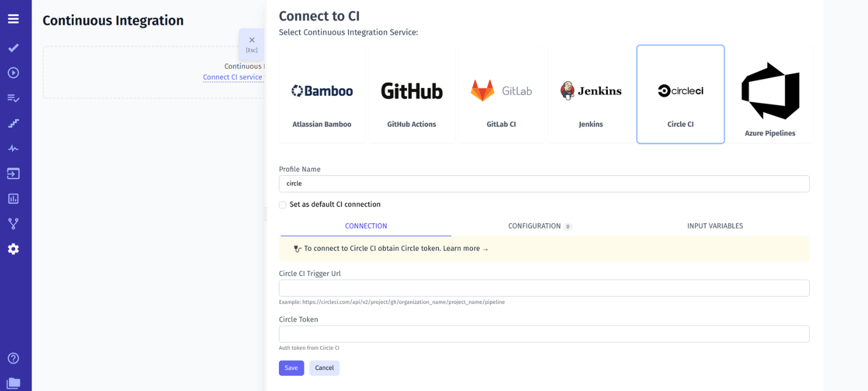The height and width of the screenshot is (391, 868).
Task: Select the test runs play icon in sidebar
Action: (x=13, y=73)
